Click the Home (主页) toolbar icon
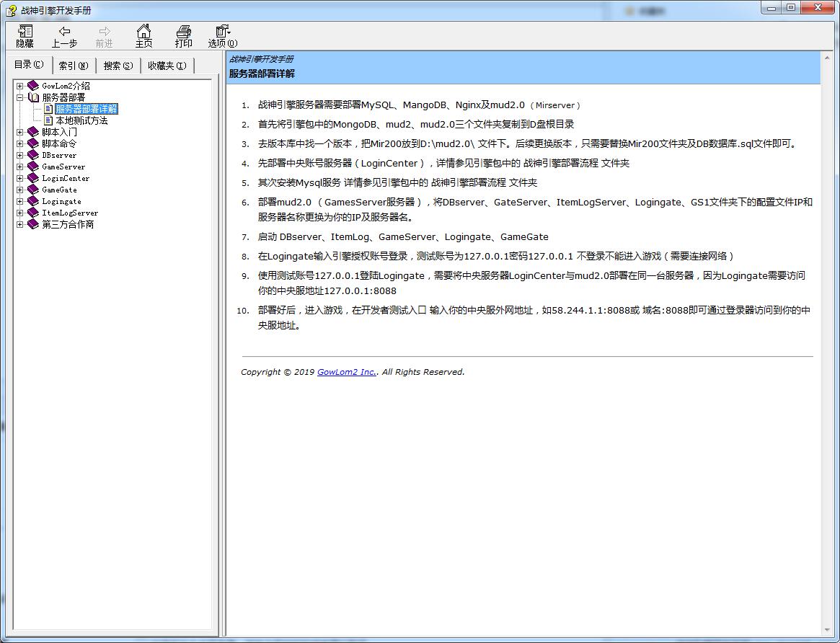The height and width of the screenshot is (643, 840). pyautogui.click(x=143, y=32)
